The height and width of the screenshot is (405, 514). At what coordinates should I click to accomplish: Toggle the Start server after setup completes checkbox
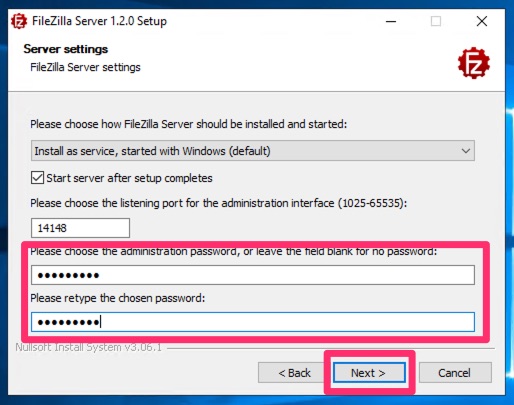[37, 178]
